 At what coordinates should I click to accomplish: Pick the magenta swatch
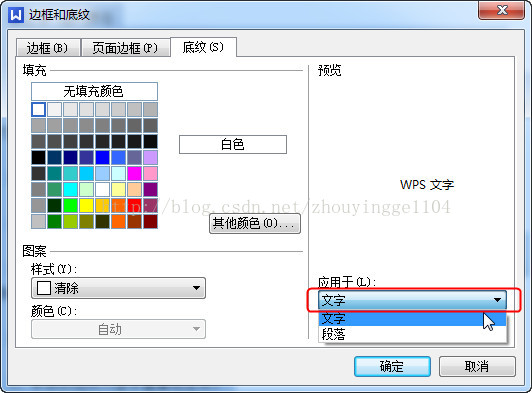pyautogui.click(x=134, y=173)
